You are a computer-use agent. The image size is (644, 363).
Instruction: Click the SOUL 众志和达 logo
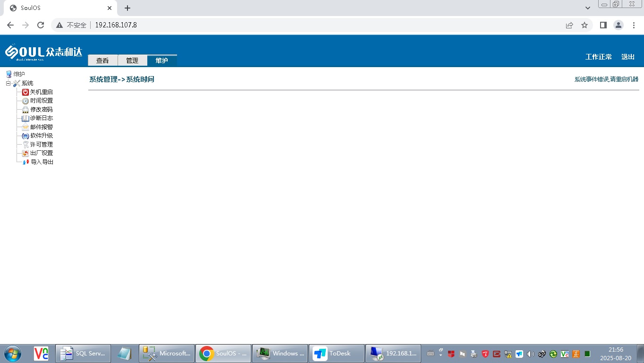[x=43, y=52]
